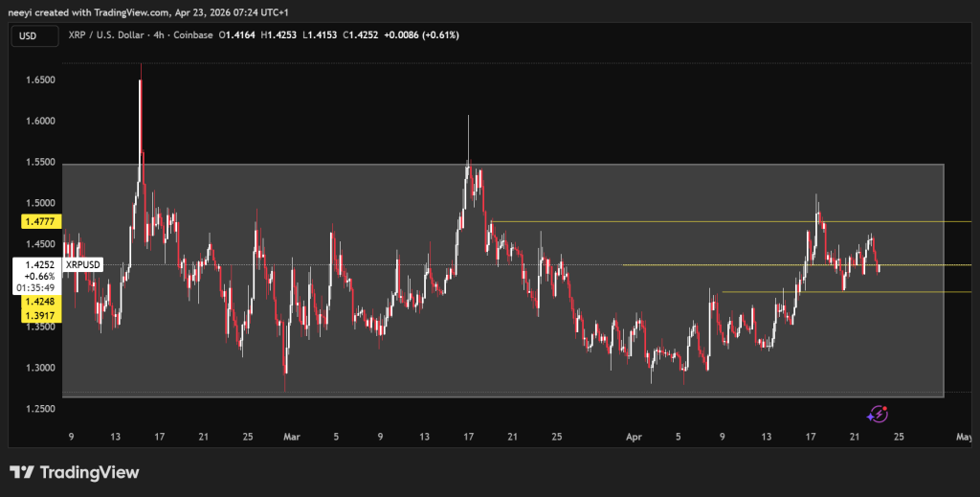Click the May label on the time axis
Image resolution: width=980 pixels, height=497 pixels.
[964, 437]
